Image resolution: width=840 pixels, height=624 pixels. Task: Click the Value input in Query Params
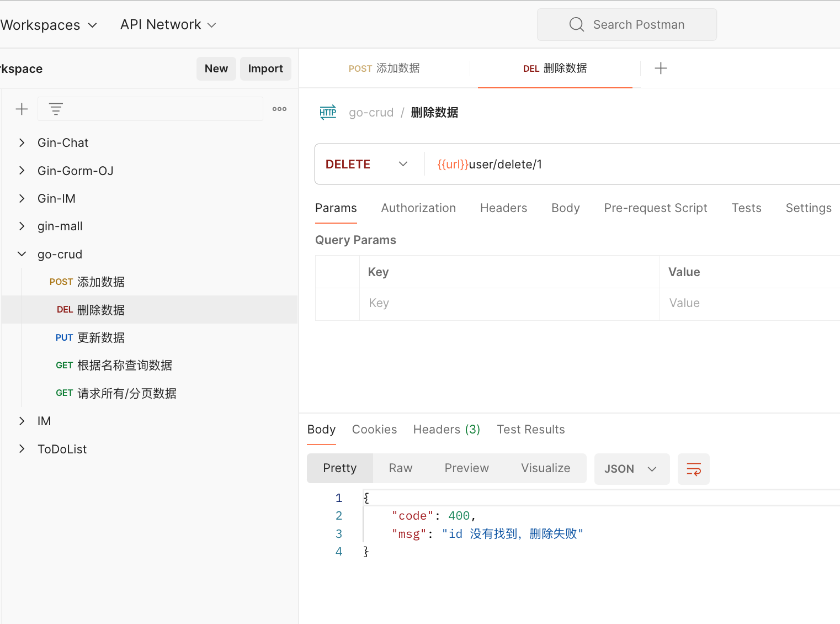(x=750, y=304)
